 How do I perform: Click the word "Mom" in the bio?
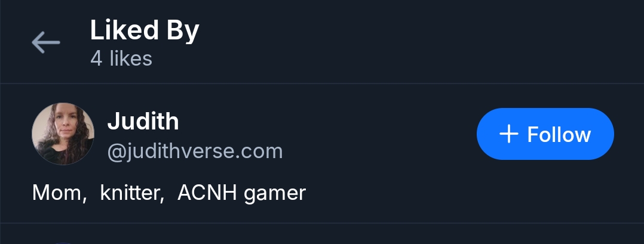point(57,193)
